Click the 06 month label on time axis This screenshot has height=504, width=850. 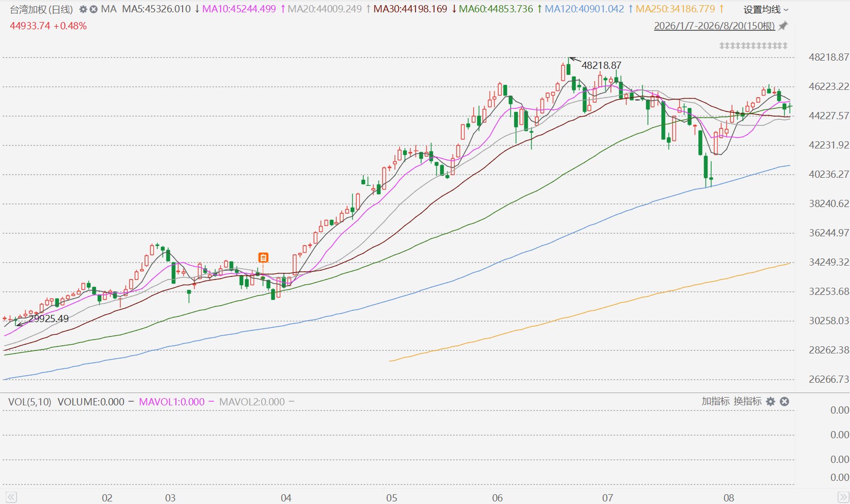(x=497, y=498)
